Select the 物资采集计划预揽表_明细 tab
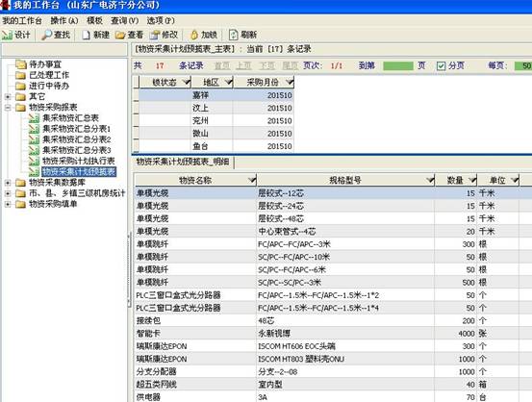This screenshot has height=402, width=532. coord(183,162)
